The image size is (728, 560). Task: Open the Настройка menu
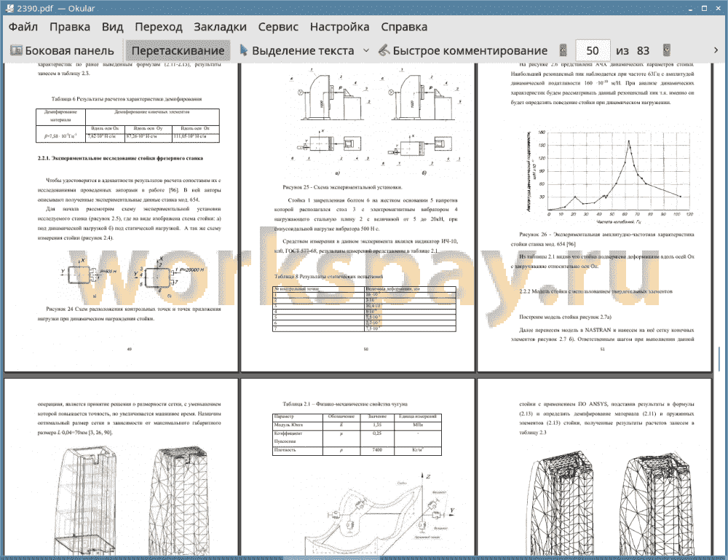click(339, 27)
